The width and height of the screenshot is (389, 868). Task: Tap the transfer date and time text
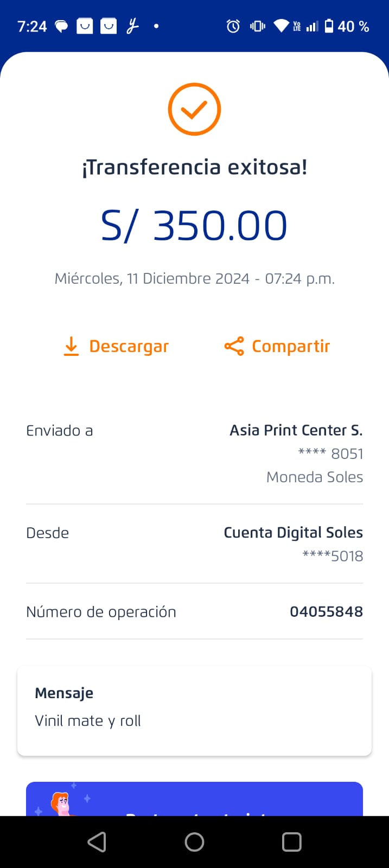point(194,279)
